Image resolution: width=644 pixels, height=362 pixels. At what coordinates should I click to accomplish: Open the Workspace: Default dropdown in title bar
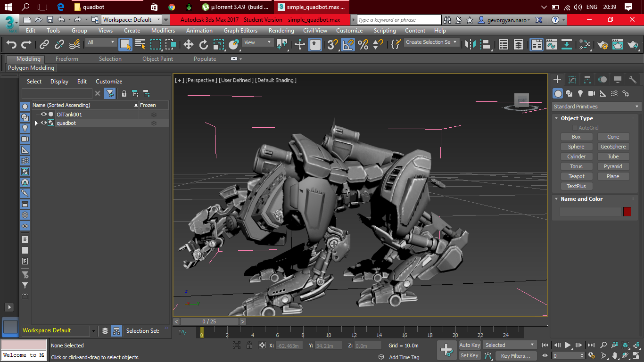[x=132, y=20]
